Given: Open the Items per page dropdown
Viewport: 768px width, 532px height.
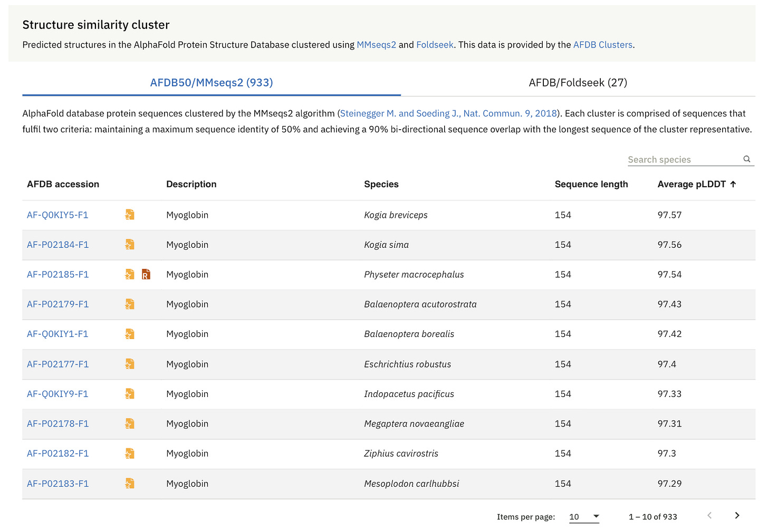Looking at the screenshot, I should (x=584, y=517).
